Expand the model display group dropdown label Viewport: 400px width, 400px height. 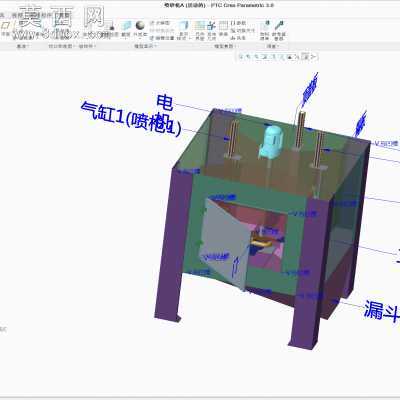point(145,46)
